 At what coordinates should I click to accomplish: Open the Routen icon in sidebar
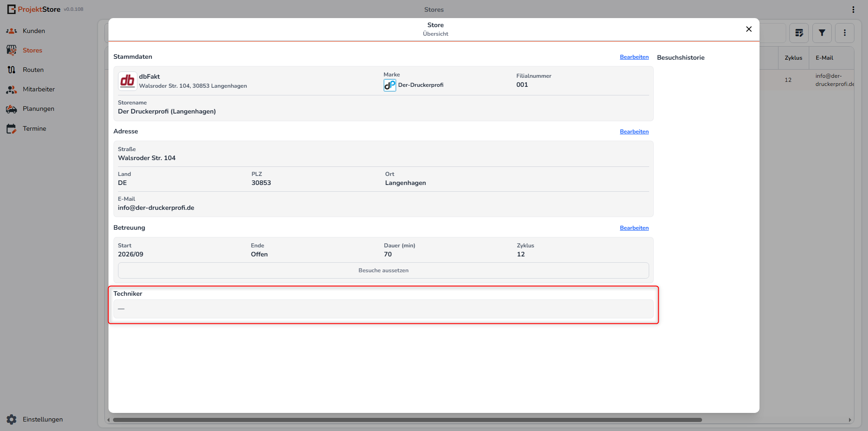(11, 70)
